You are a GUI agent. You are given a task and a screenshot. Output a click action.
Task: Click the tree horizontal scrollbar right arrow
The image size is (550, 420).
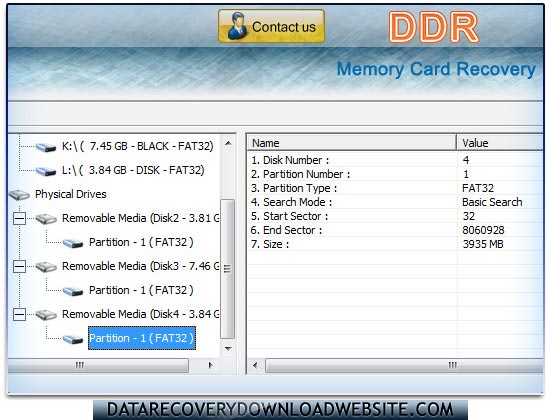click(x=210, y=365)
